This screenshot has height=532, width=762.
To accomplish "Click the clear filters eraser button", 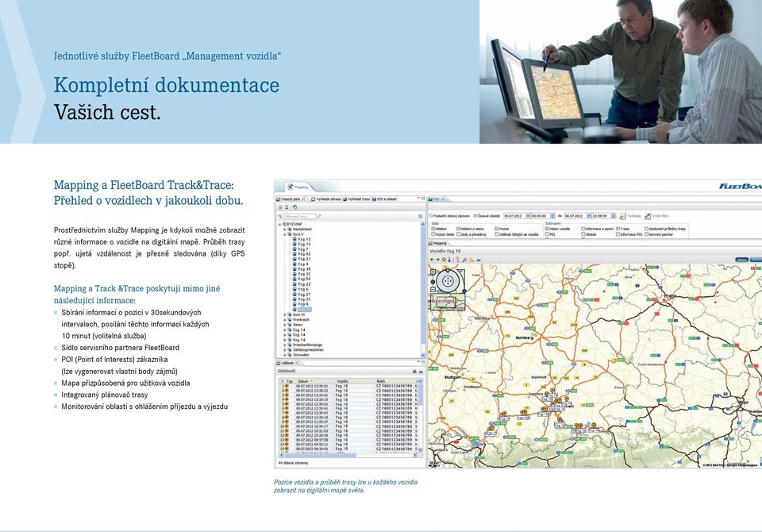I will tap(648, 217).
